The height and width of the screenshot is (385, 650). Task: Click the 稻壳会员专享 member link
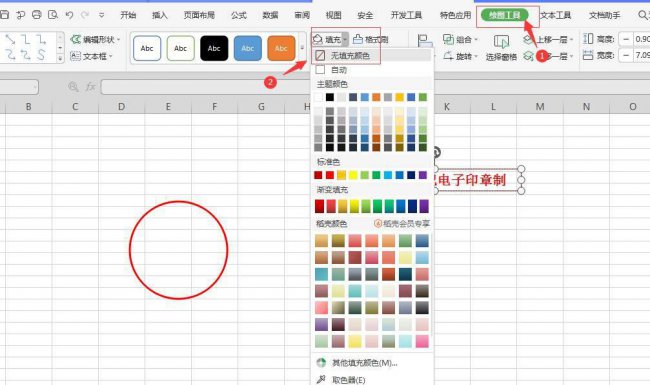pyautogui.click(x=402, y=223)
